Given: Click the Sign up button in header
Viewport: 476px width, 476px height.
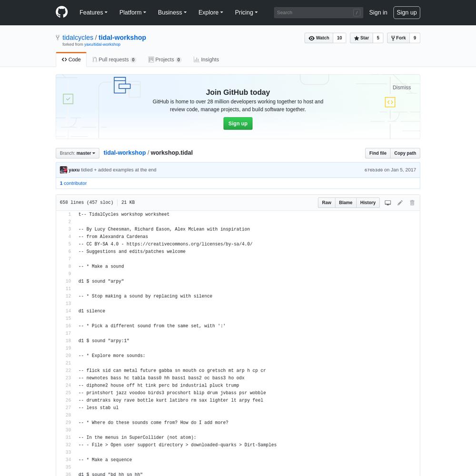Looking at the screenshot, I should (407, 12).
